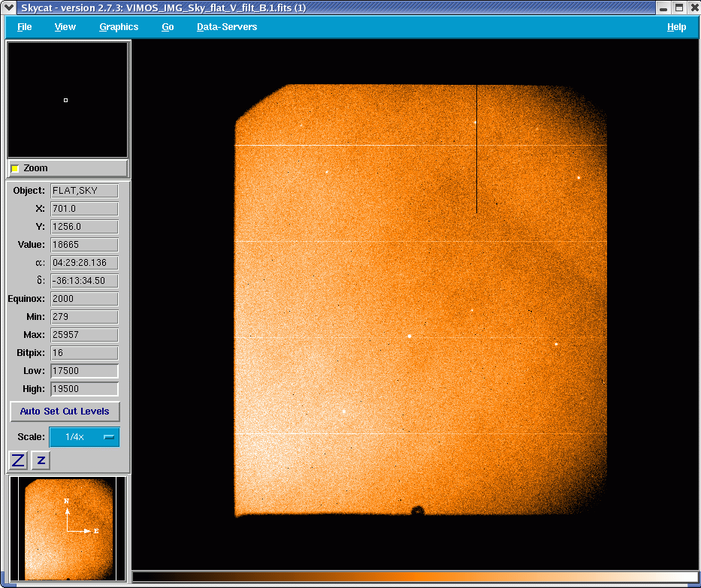Screen dimensions: 701x588
Task: Open the File menu
Action: point(24,27)
